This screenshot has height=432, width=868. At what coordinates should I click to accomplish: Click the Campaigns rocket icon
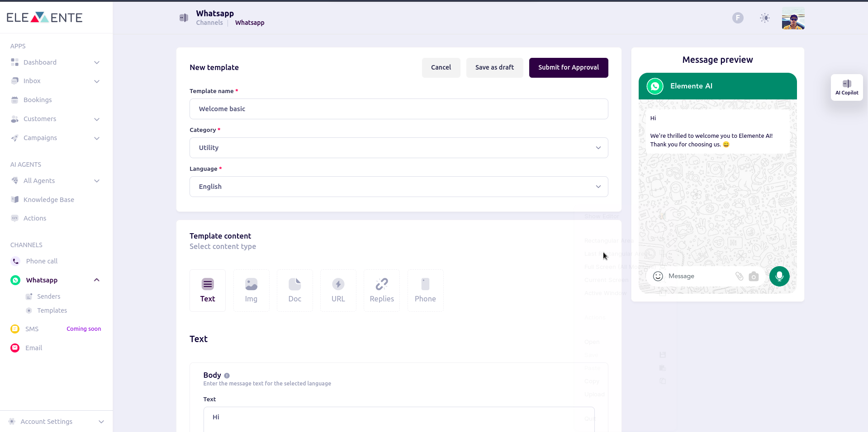pos(15,138)
